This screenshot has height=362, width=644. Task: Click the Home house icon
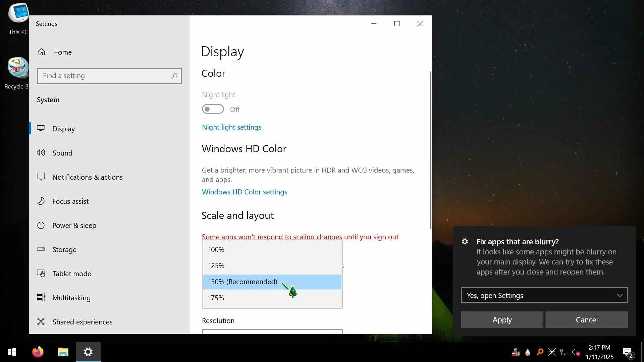click(42, 52)
